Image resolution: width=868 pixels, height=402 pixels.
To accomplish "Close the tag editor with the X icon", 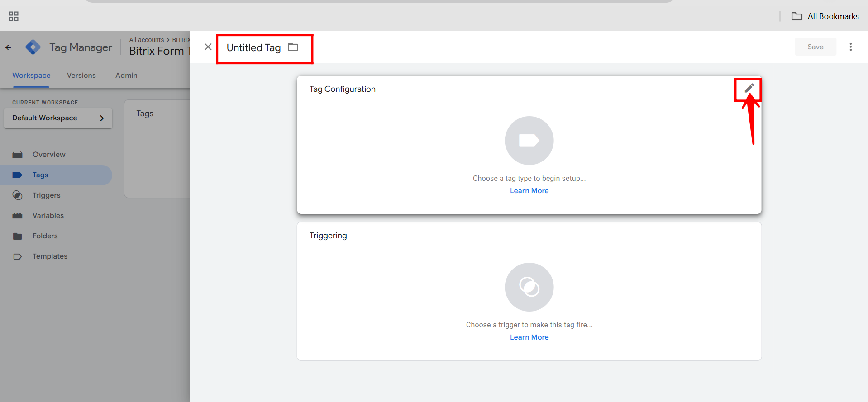I will 208,47.
